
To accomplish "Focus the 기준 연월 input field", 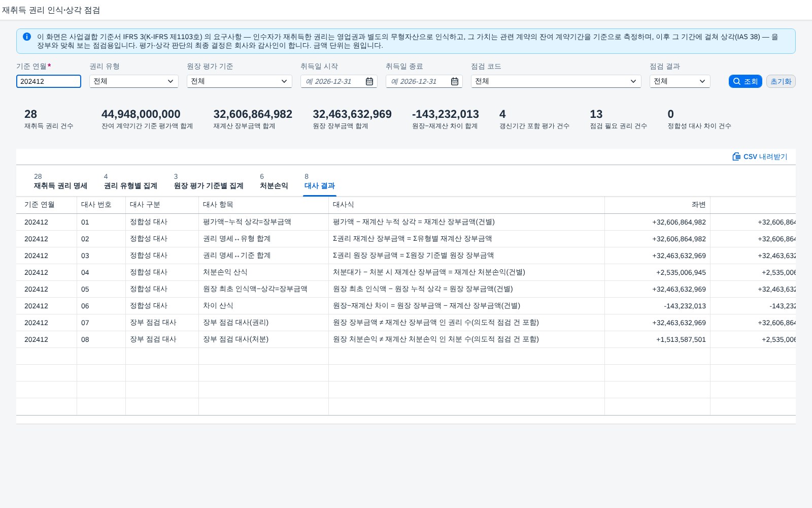I will pyautogui.click(x=49, y=81).
